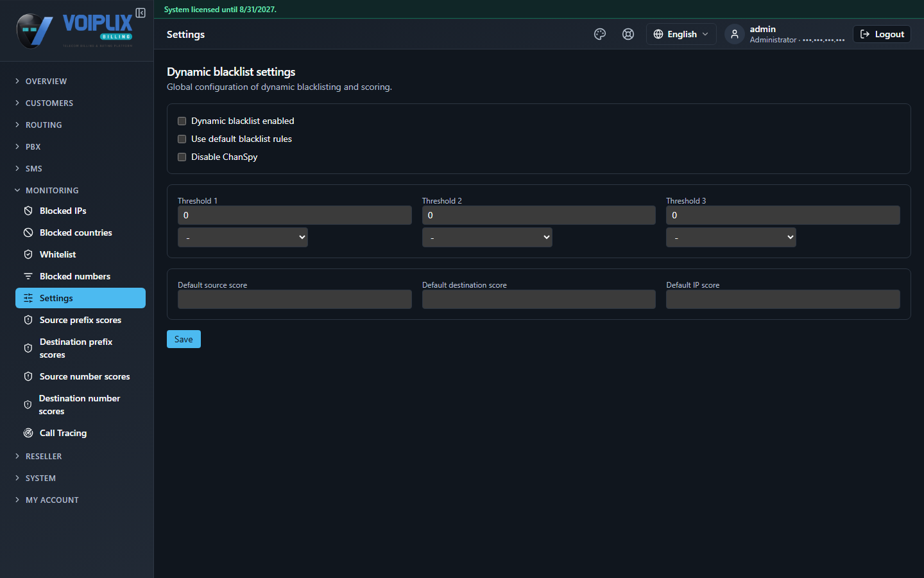This screenshot has height=578, width=924.
Task: Click the admin user avatar icon
Action: tap(735, 34)
